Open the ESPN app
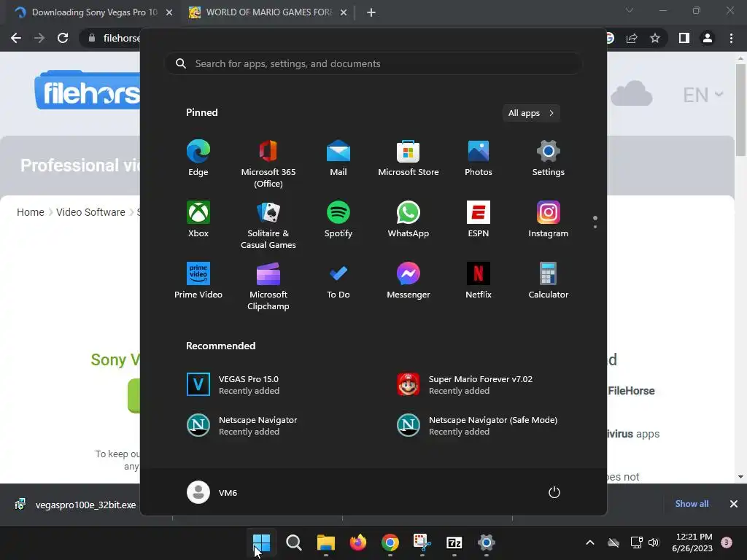 479,219
